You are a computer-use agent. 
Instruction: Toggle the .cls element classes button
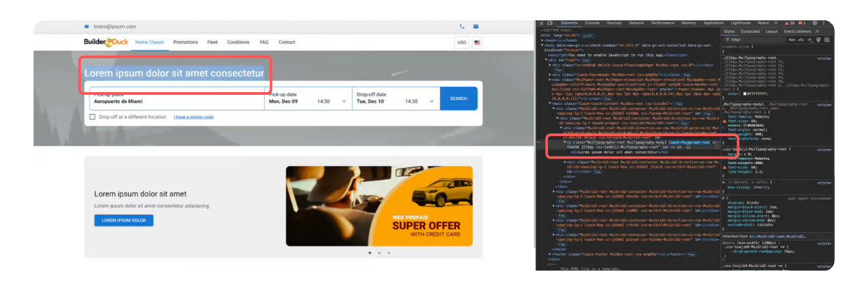800,40
